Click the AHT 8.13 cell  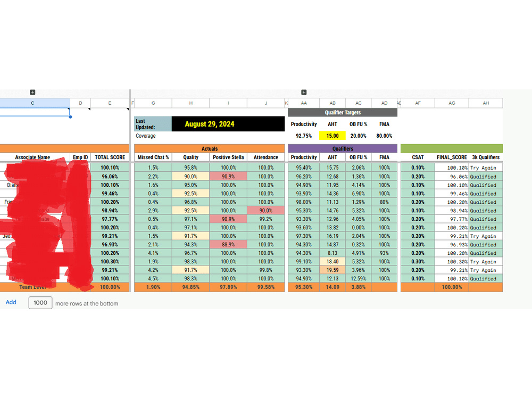pos(332,253)
